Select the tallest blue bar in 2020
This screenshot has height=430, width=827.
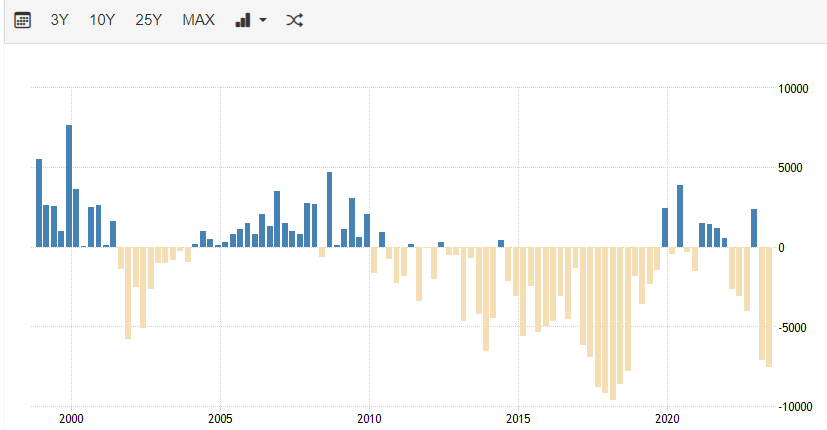680,216
